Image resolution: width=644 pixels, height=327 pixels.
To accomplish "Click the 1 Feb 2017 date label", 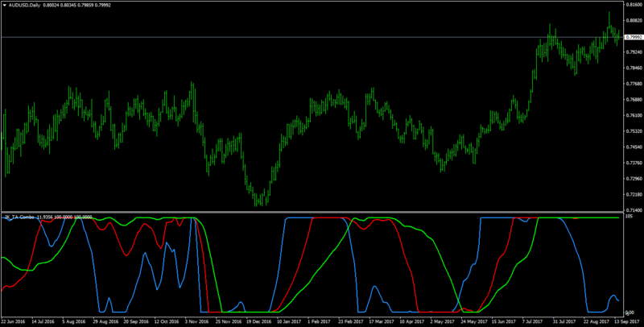I will tap(320, 321).
